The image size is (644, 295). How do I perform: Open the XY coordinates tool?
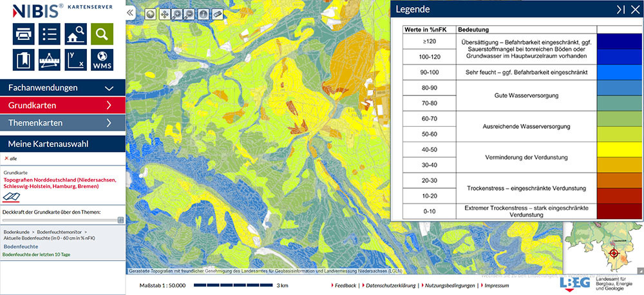(x=76, y=60)
